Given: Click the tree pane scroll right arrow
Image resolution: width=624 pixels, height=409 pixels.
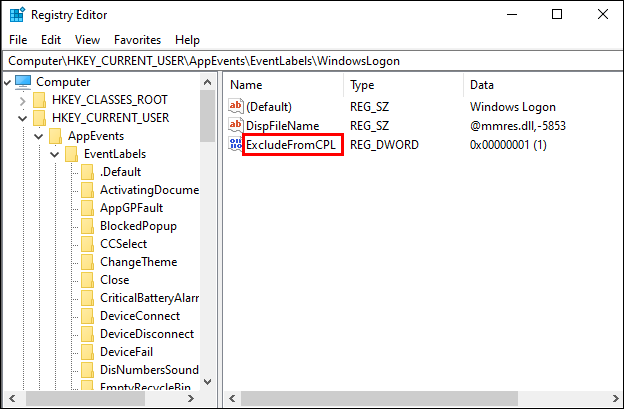Looking at the screenshot, I should pyautogui.click(x=191, y=398).
